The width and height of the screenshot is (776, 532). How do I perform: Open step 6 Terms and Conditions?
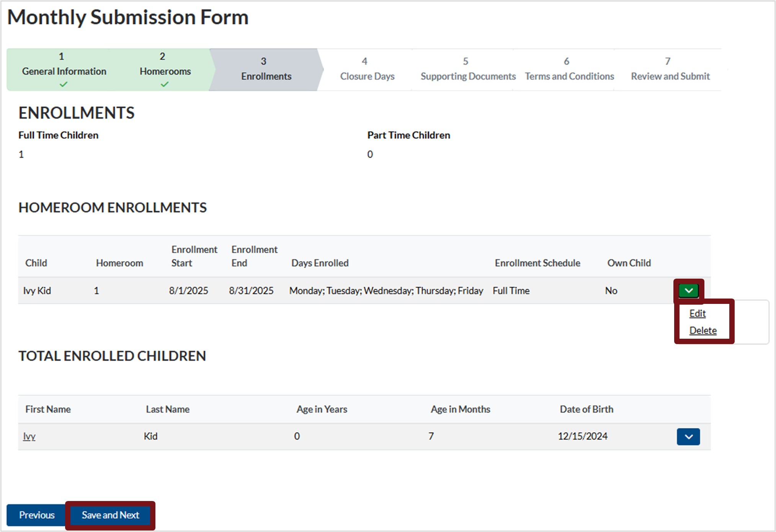pyautogui.click(x=569, y=70)
